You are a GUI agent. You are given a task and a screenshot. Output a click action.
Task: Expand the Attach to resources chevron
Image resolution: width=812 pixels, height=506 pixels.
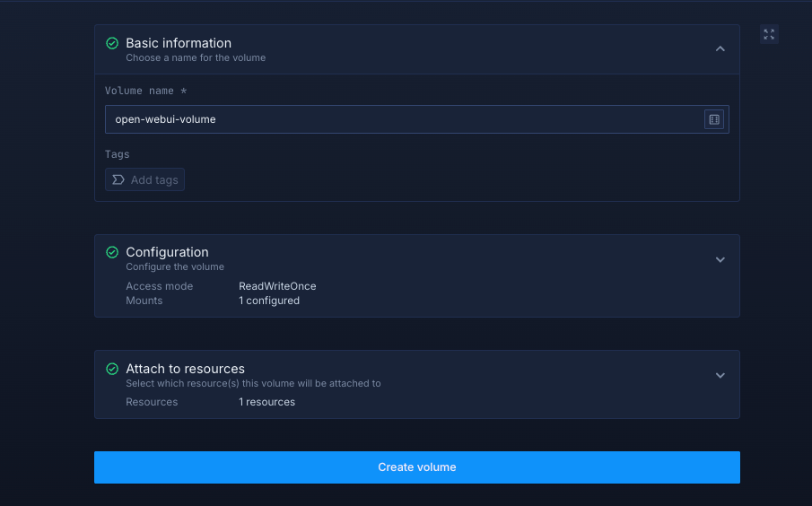tap(720, 376)
